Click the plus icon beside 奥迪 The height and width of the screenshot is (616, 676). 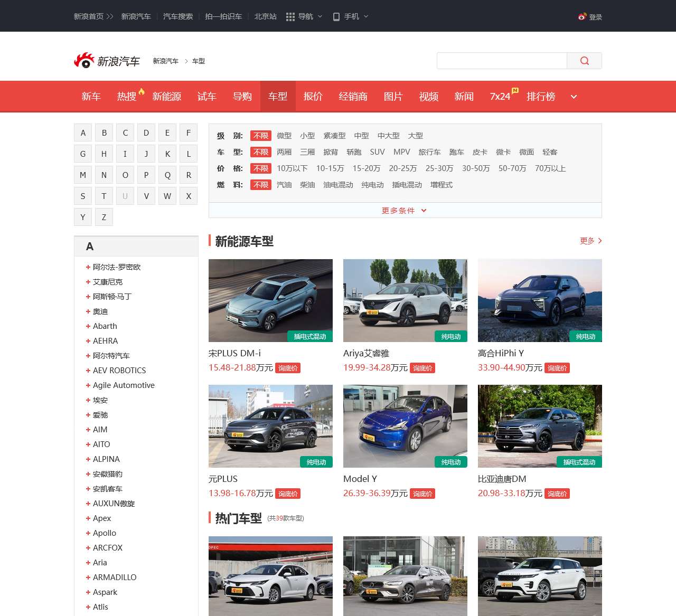coord(88,311)
